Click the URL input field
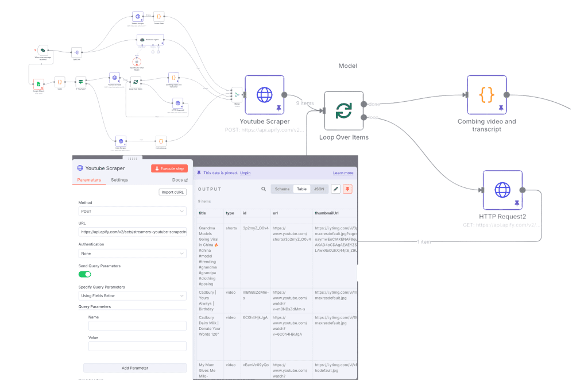Screen dimensions: 588x388 pos(133,232)
